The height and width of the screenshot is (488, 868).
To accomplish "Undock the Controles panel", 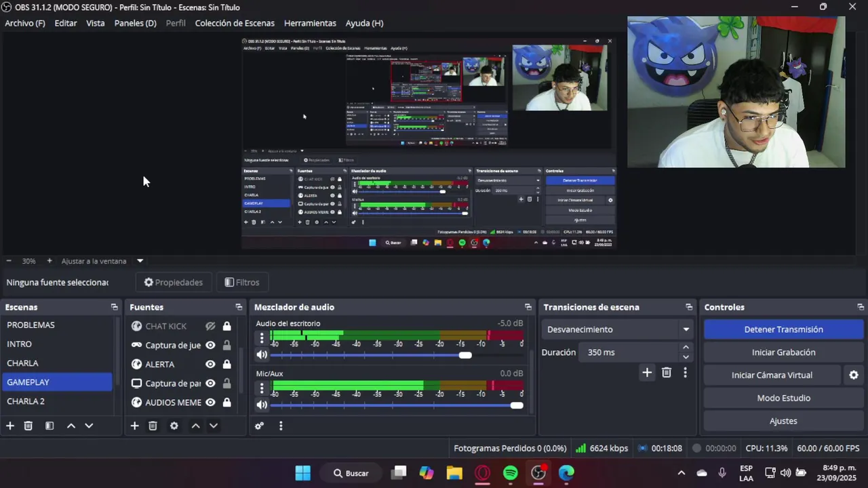I will click(x=861, y=307).
